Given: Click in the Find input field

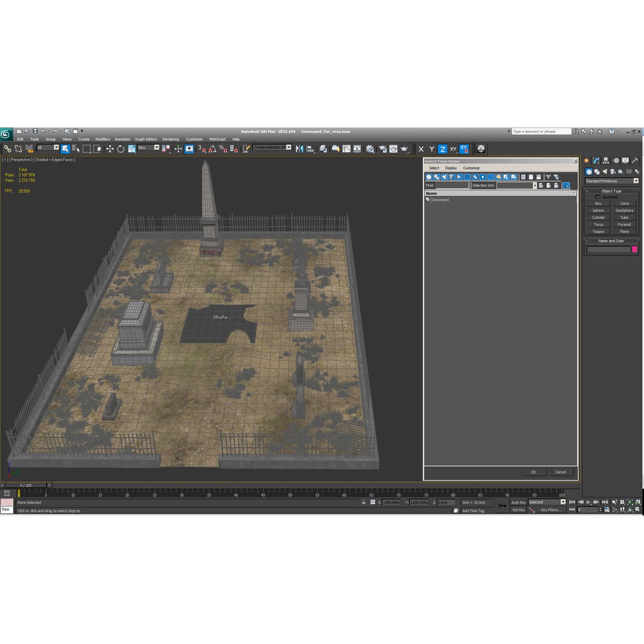Looking at the screenshot, I should coord(452,185).
